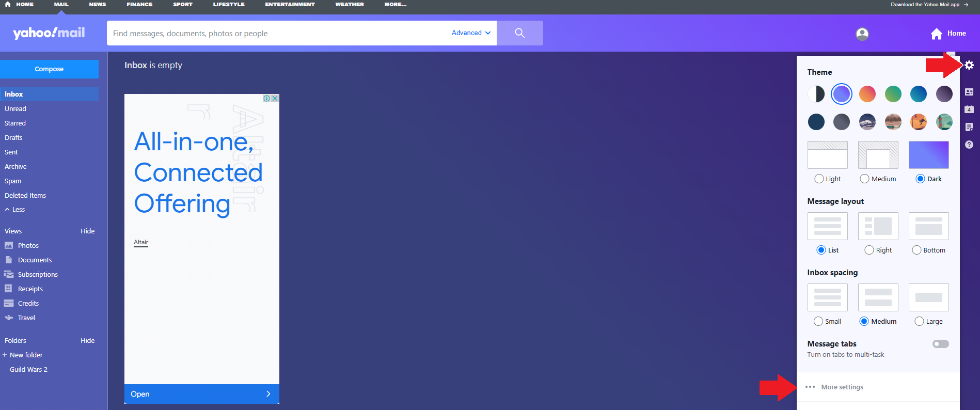
Task: Hide the Views section
Action: tap(87, 231)
